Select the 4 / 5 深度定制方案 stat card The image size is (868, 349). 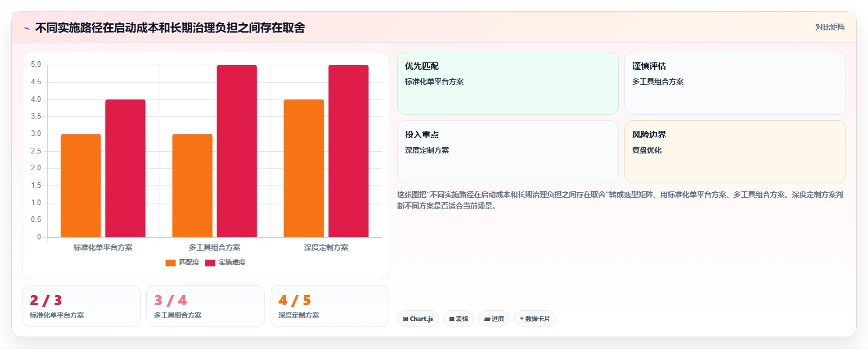coord(330,306)
